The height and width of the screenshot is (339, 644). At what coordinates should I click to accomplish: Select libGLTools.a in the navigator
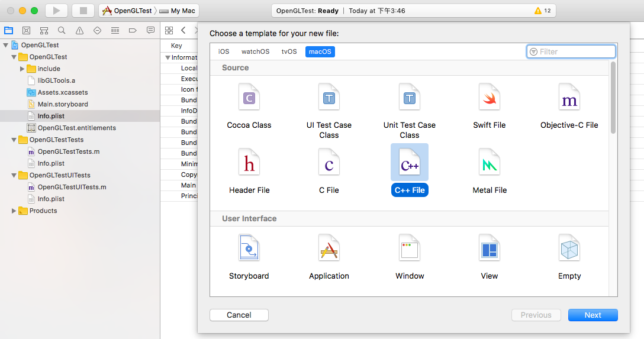coord(56,81)
